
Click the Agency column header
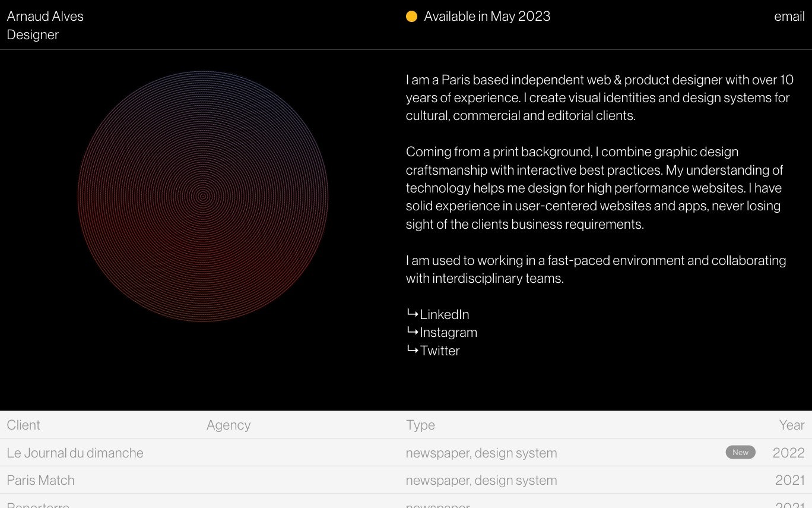tap(229, 425)
